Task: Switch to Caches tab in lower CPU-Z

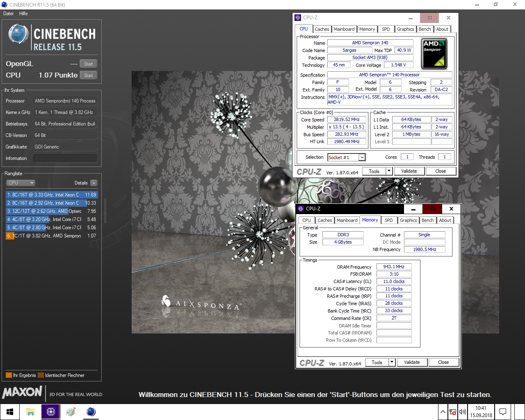Action: click(325, 220)
